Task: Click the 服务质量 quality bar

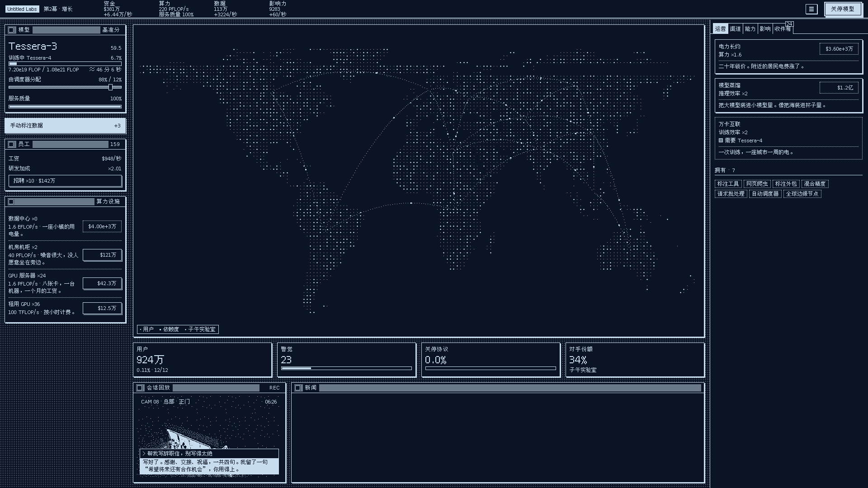Action: pos(65,107)
